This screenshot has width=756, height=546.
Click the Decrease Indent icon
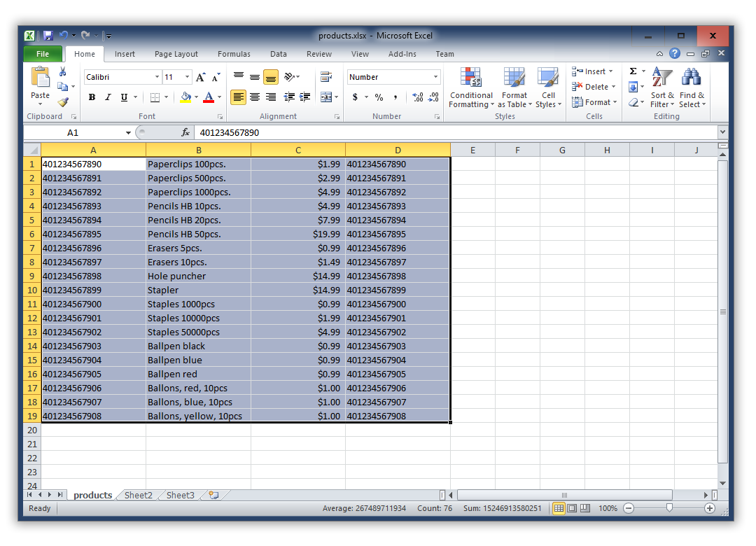pos(289,97)
